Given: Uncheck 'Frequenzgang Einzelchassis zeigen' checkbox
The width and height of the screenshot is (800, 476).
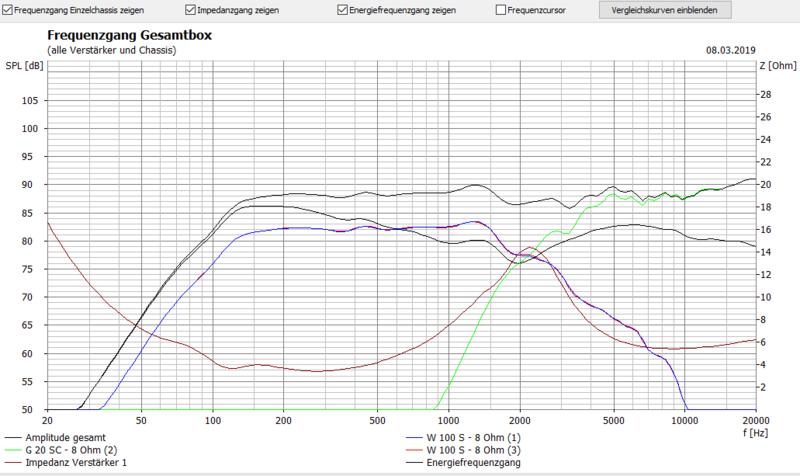Looking at the screenshot, I should 7,10.
